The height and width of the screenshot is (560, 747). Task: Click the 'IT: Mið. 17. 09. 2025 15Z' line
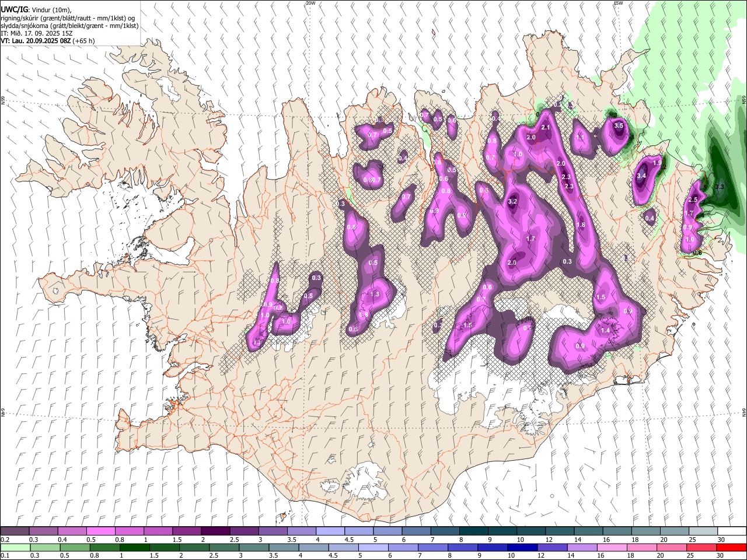[x=36, y=33]
